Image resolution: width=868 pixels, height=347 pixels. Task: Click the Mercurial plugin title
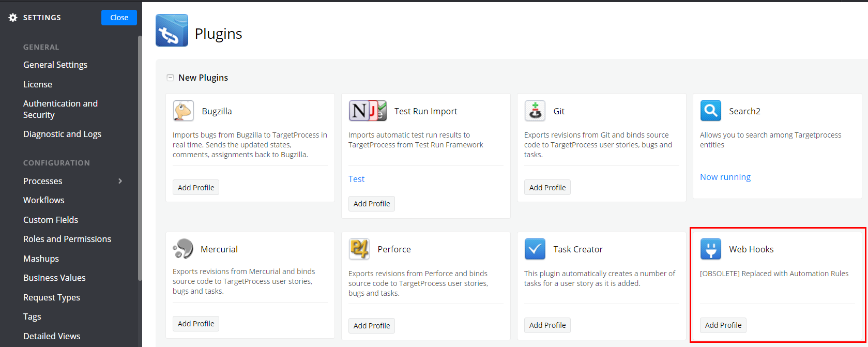coord(219,249)
